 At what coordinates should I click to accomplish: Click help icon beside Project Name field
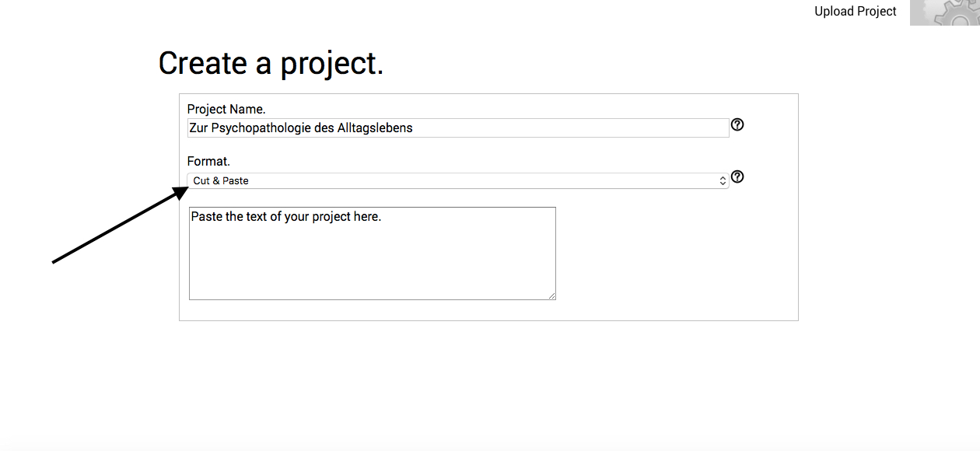click(x=737, y=124)
